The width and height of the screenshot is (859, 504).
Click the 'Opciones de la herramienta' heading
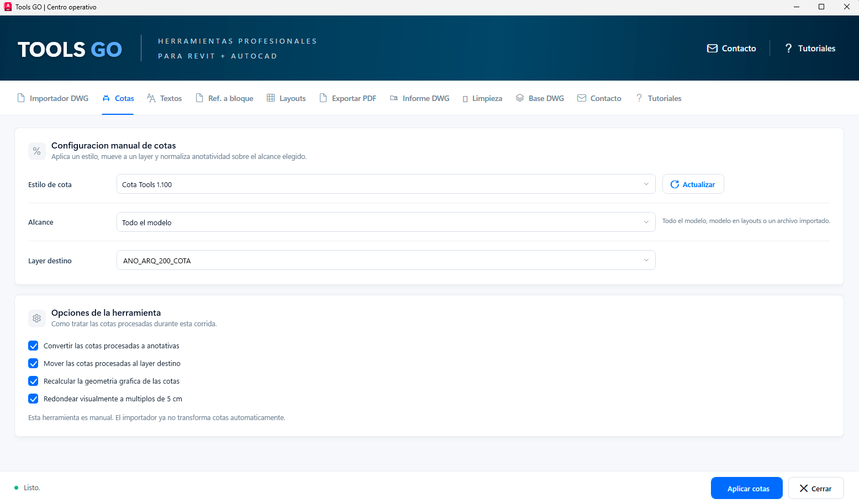[106, 313]
